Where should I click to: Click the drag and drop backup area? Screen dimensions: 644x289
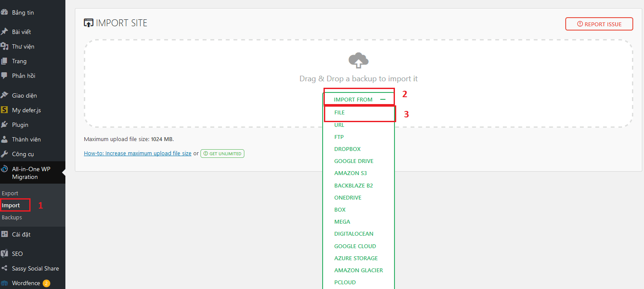358,83
